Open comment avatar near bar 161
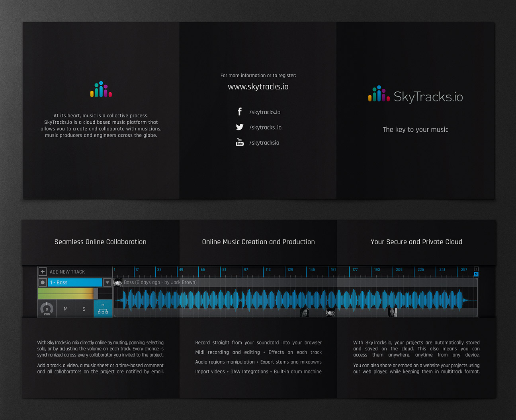The height and width of the screenshot is (420, 516). coord(330,312)
